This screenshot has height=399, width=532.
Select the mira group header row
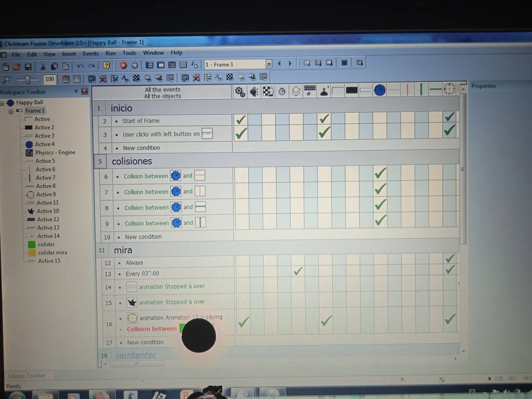click(x=278, y=250)
